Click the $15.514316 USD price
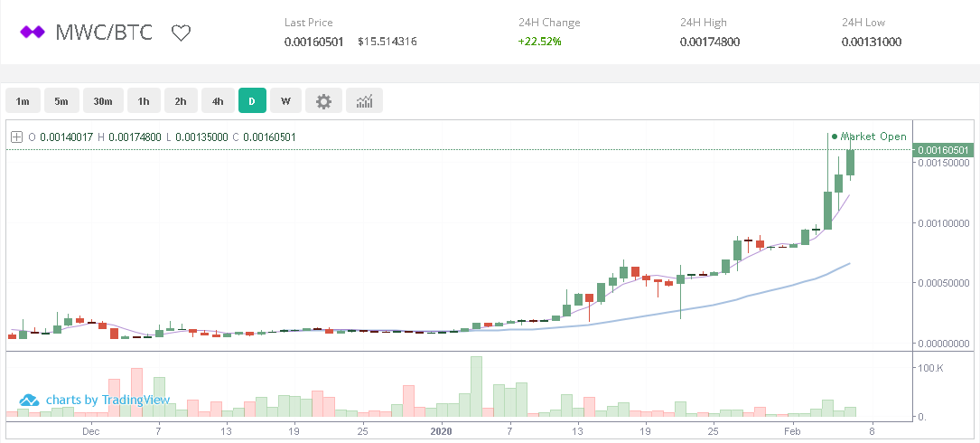 click(387, 42)
